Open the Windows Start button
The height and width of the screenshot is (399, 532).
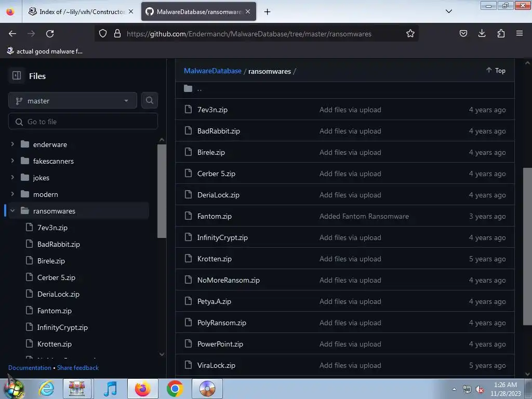click(14, 389)
